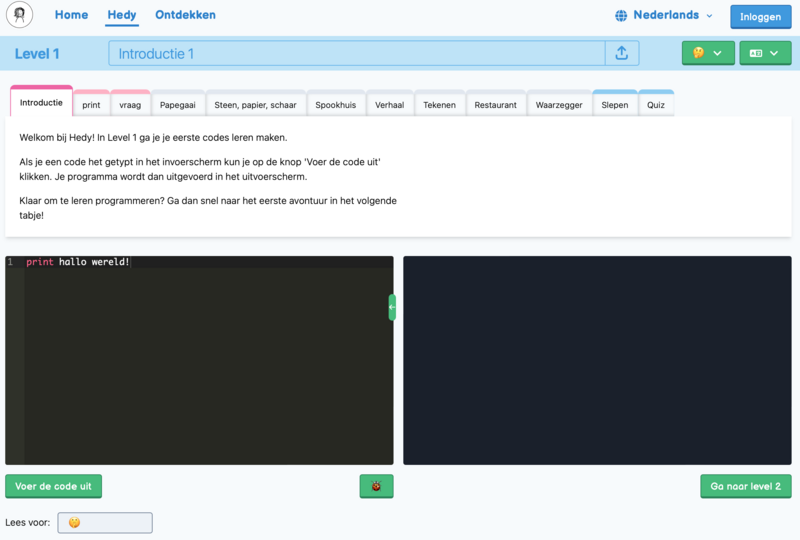
Task: Open the Ontdekken navigation link
Action: [x=185, y=15]
